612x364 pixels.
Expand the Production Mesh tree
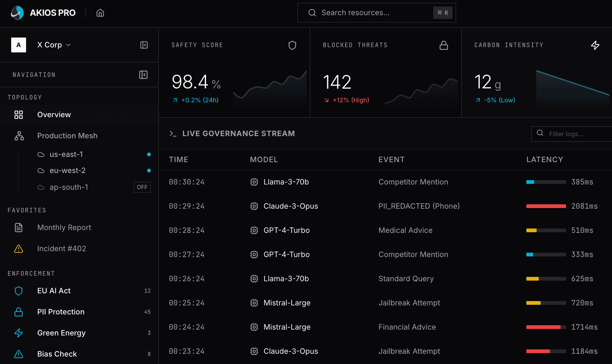[67, 136]
